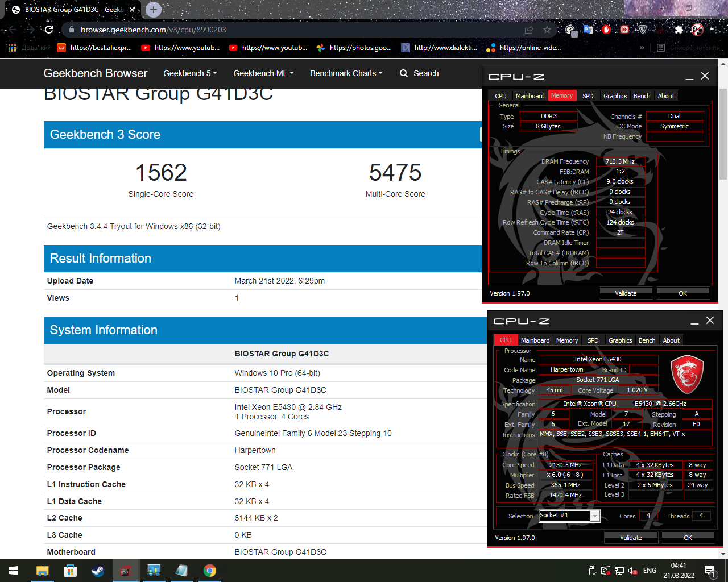Open the notepad app on taskbar

click(181, 571)
